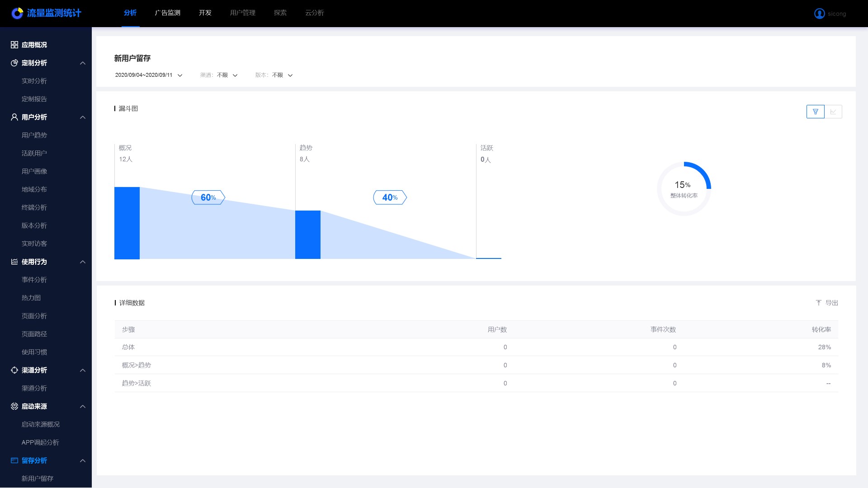Open the 探索 tab
868x488 pixels.
(280, 13)
